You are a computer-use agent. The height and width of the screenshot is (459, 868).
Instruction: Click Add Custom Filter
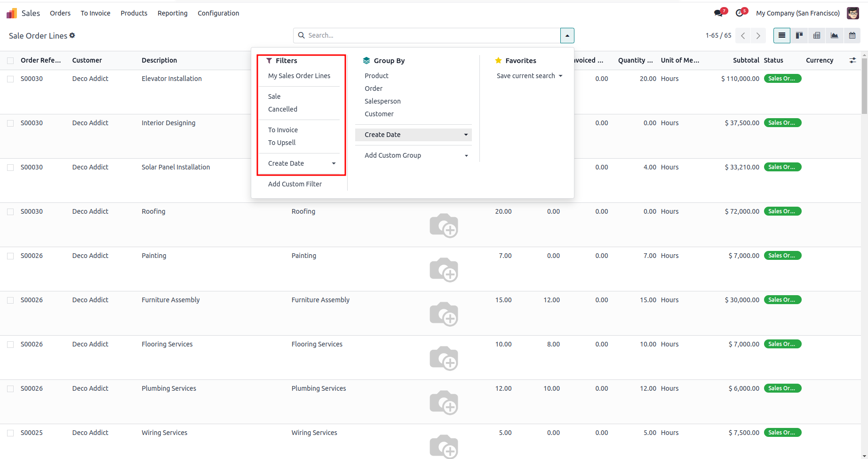click(295, 184)
